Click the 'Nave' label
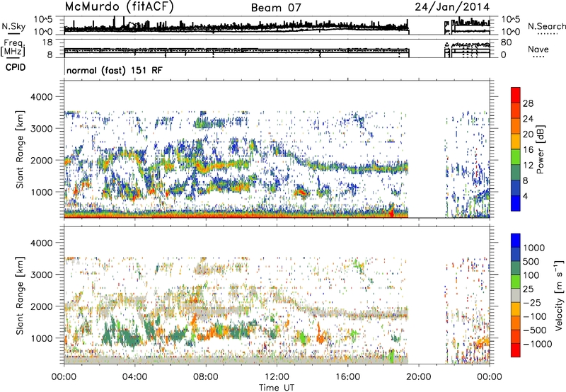The width and height of the screenshot is (566, 392). tap(538, 49)
